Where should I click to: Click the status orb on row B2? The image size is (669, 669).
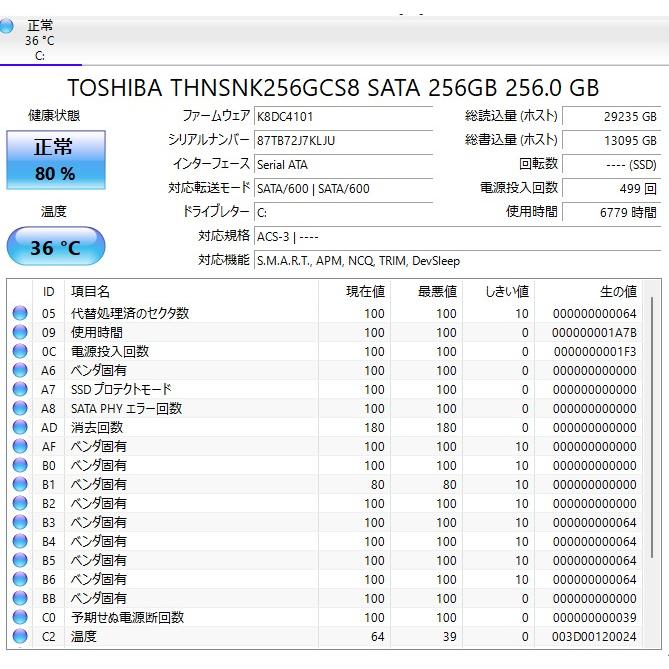click(x=20, y=503)
